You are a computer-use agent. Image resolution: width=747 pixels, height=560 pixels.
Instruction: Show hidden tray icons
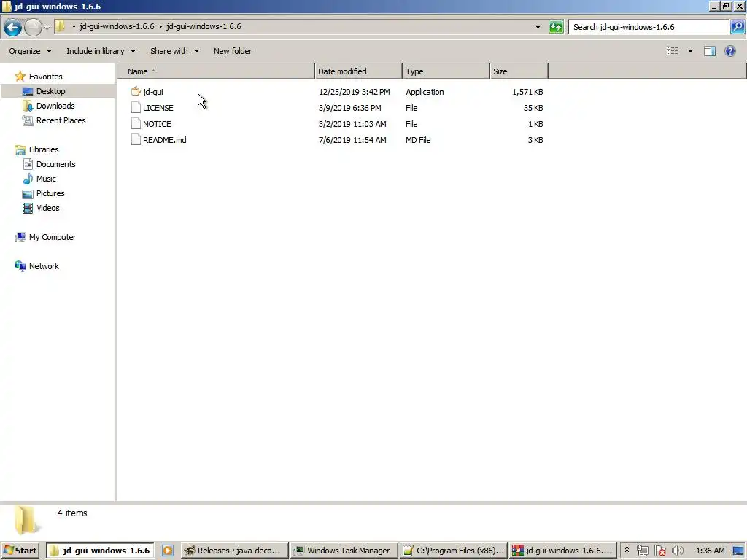tap(627, 551)
